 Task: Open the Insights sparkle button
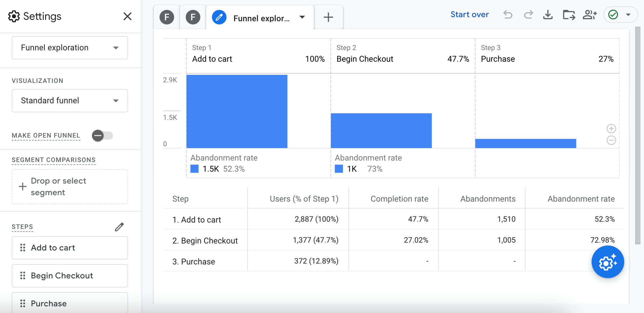(x=607, y=262)
